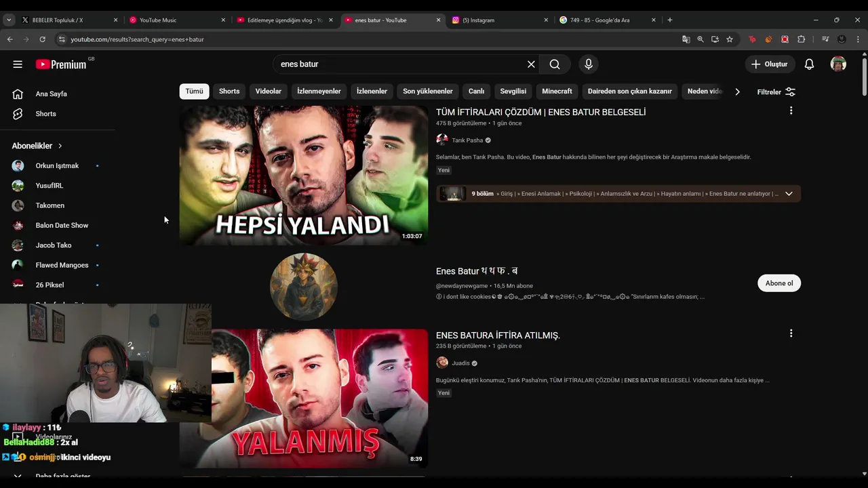The width and height of the screenshot is (868, 488).
Task: Switch to the YouTube Music tab
Action: point(175,20)
